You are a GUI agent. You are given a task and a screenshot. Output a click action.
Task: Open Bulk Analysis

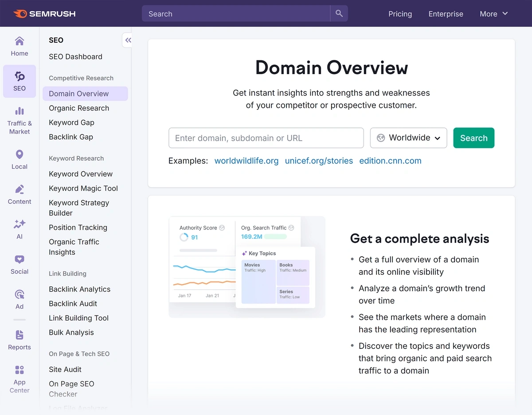[71, 332]
